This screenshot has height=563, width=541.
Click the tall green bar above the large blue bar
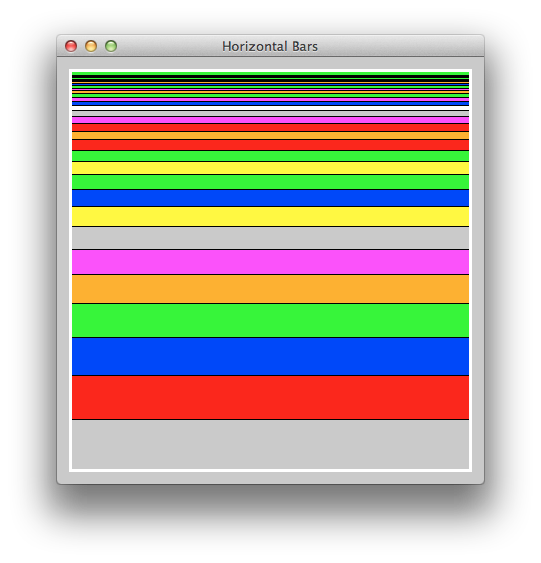click(x=270, y=321)
